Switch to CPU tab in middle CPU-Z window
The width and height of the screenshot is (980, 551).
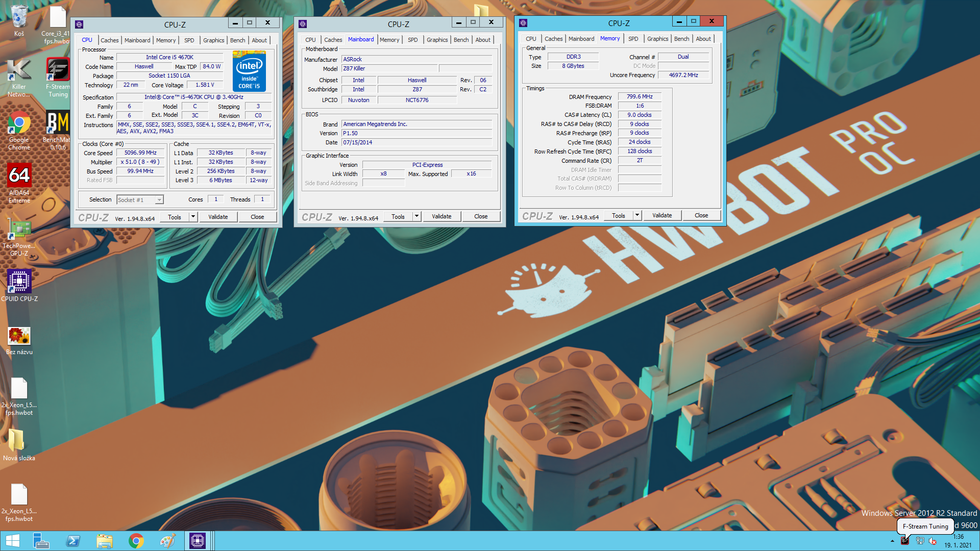point(310,40)
